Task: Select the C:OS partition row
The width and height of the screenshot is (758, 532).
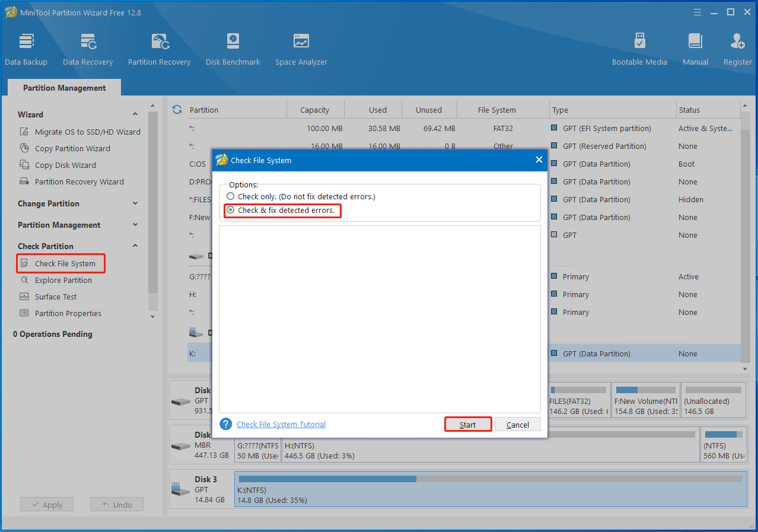Action: tap(464, 164)
